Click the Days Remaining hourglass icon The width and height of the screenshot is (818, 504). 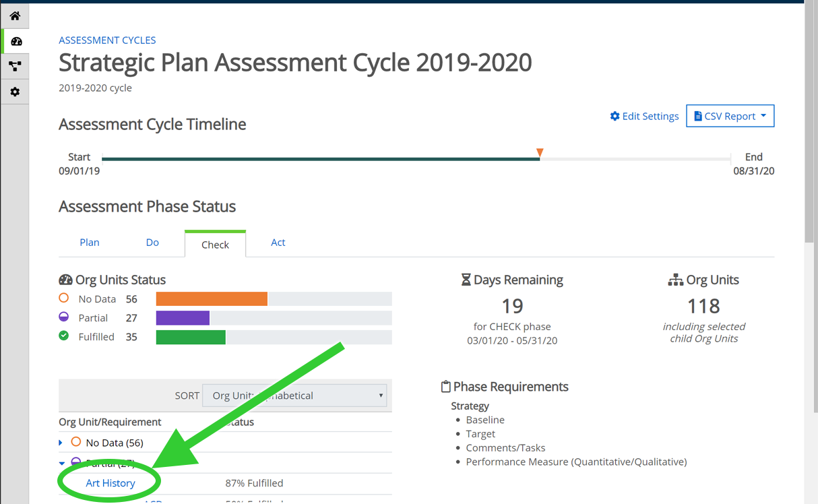(466, 280)
